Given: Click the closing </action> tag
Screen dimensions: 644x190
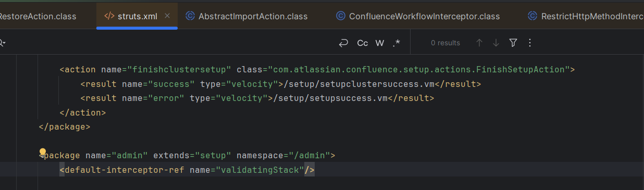Looking at the screenshot, I should (83, 112).
